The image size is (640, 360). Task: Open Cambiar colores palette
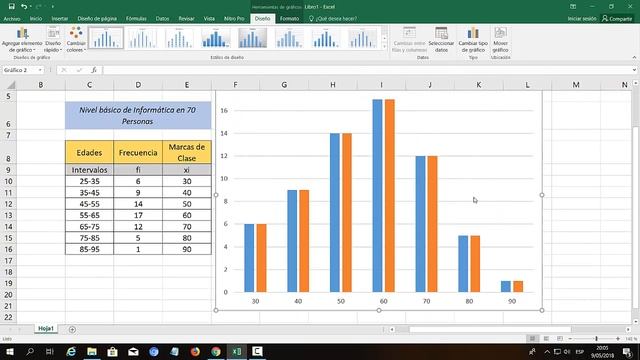pyautogui.click(x=76, y=40)
